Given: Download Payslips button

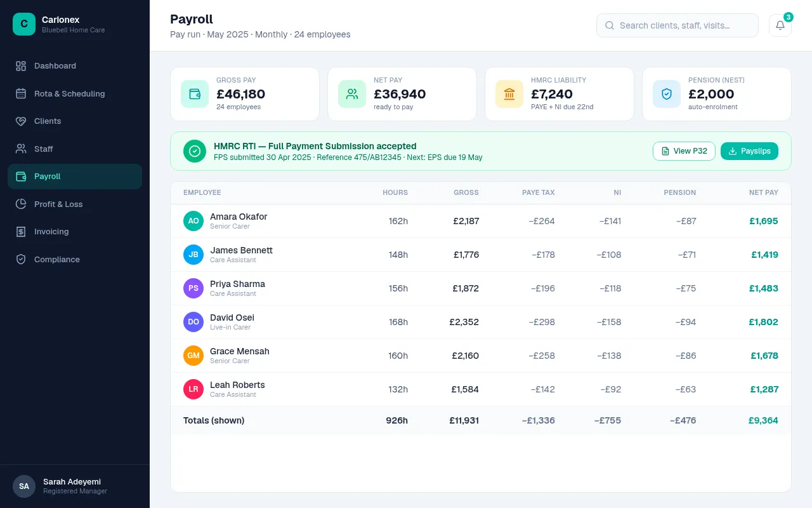Looking at the screenshot, I should 749,151.
